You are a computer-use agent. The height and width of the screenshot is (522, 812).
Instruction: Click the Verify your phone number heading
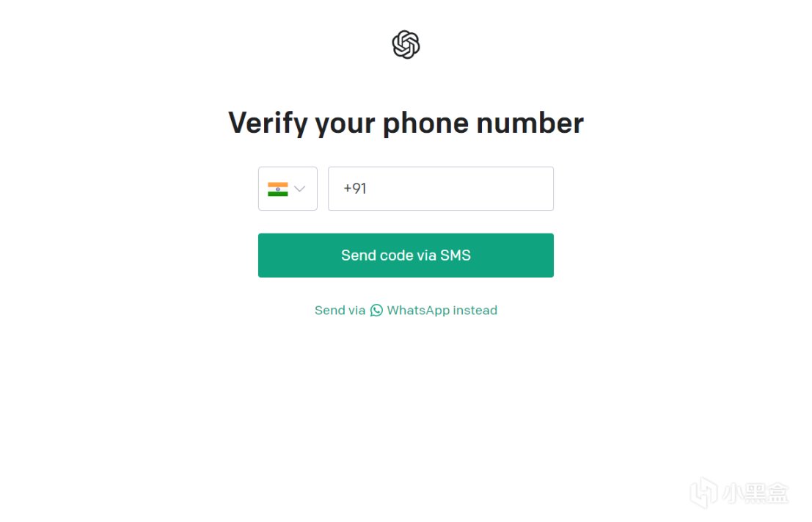tap(406, 123)
